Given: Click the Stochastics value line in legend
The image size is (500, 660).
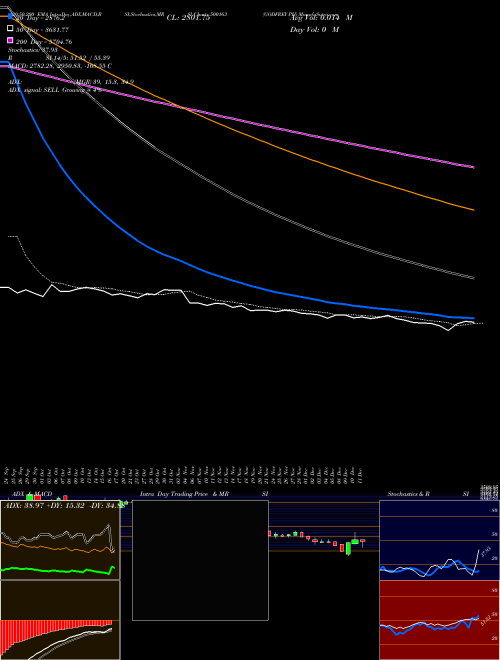Looking at the screenshot, I should [x=32, y=50].
